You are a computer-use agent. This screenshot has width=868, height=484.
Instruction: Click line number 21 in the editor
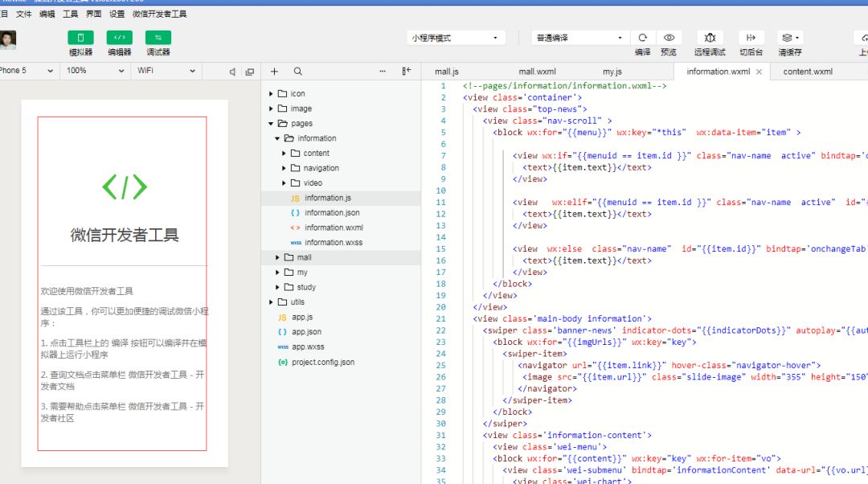pyautogui.click(x=440, y=319)
